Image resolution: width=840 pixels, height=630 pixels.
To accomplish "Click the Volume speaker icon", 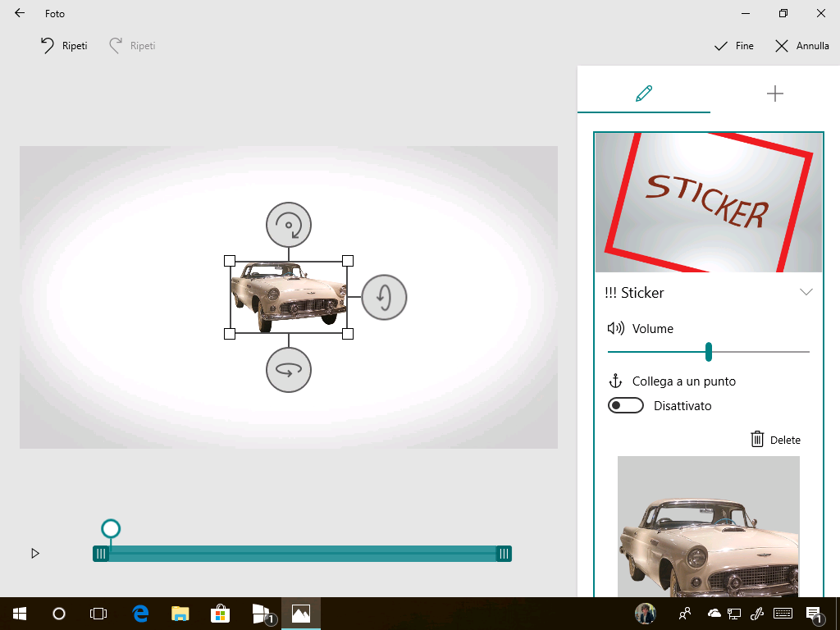I will coord(615,328).
